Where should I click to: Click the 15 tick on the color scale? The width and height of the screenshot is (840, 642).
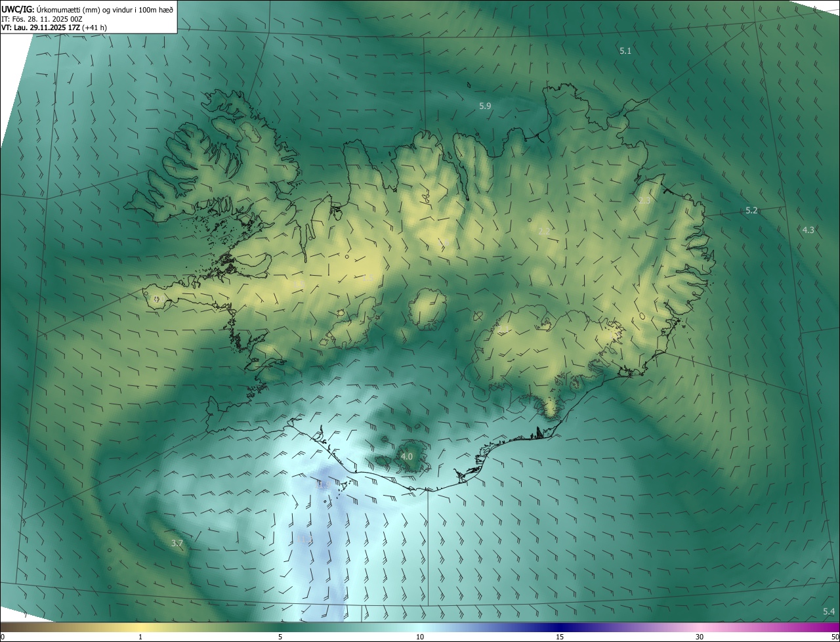tap(560, 637)
